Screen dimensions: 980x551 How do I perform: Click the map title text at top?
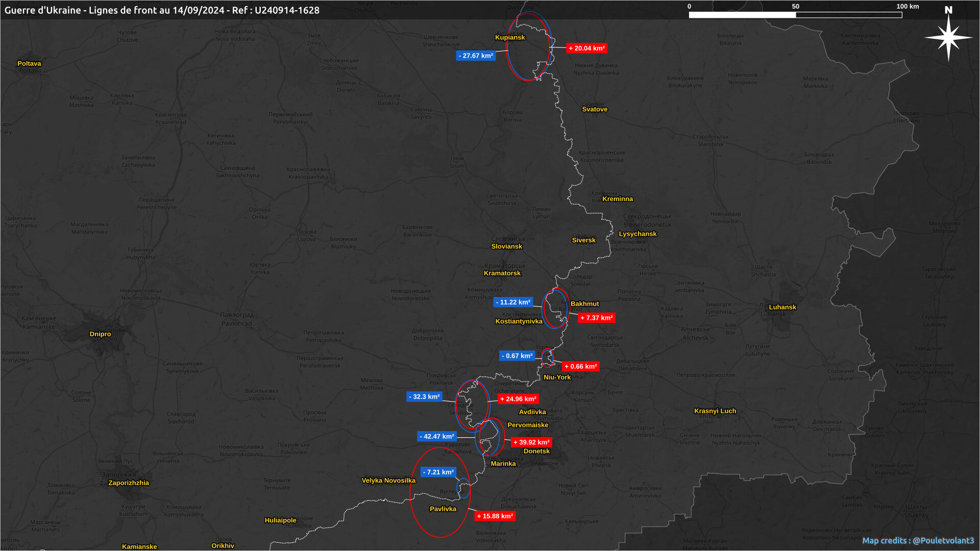pyautogui.click(x=162, y=10)
